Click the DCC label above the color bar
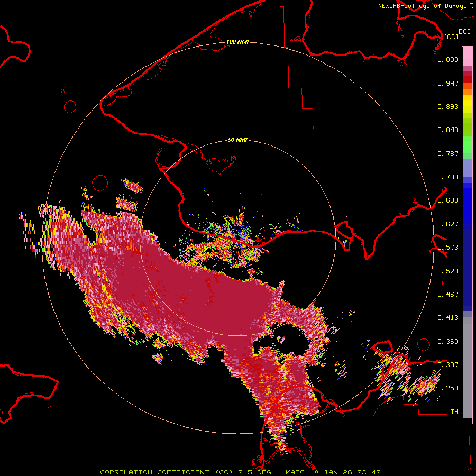This screenshot has width=476, height=476. pyautogui.click(x=465, y=32)
